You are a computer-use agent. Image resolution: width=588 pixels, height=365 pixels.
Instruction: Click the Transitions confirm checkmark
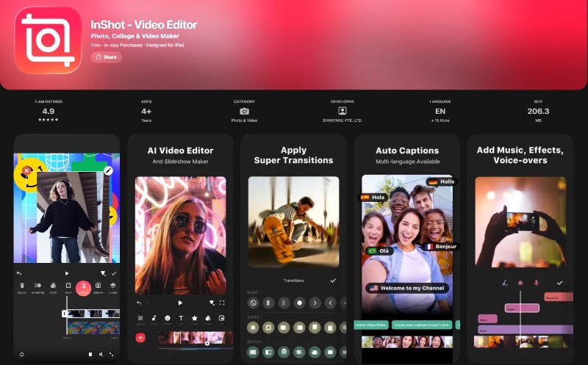pyautogui.click(x=333, y=281)
